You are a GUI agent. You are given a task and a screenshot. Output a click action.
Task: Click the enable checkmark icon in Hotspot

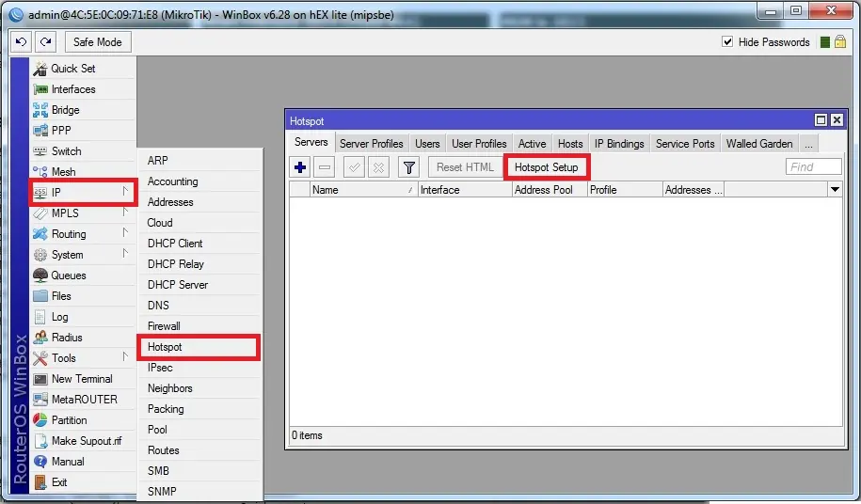coord(354,167)
